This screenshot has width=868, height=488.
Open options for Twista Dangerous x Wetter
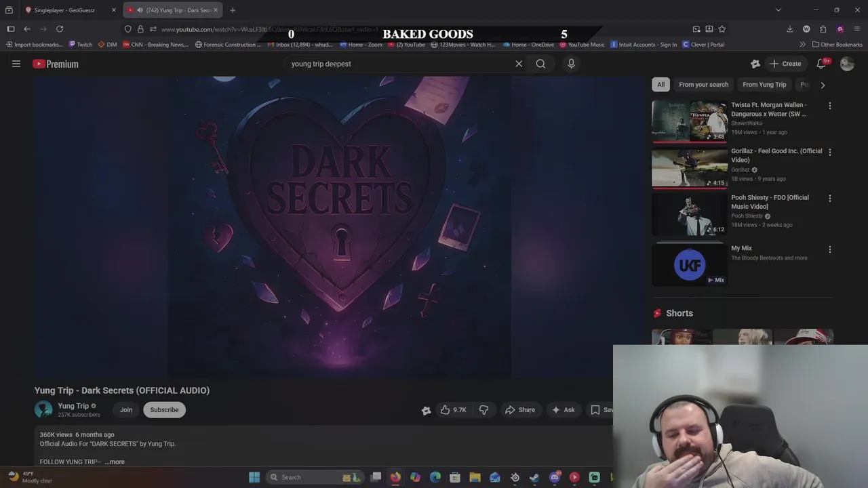point(829,106)
